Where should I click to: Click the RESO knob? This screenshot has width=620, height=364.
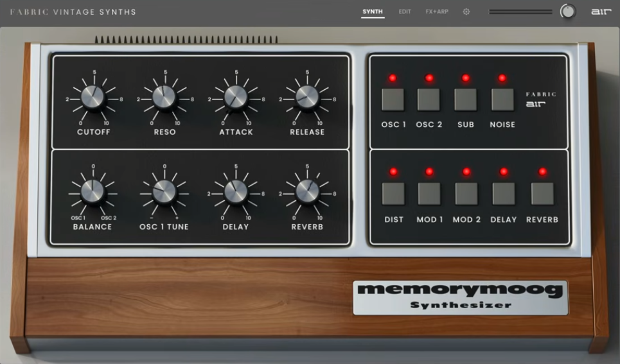pyautogui.click(x=164, y=97)
